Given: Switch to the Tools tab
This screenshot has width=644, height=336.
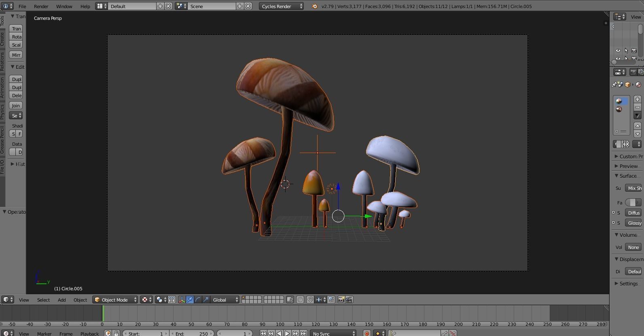Looking at the screenshot, I should pyautogui.click(x=2, y=21).
